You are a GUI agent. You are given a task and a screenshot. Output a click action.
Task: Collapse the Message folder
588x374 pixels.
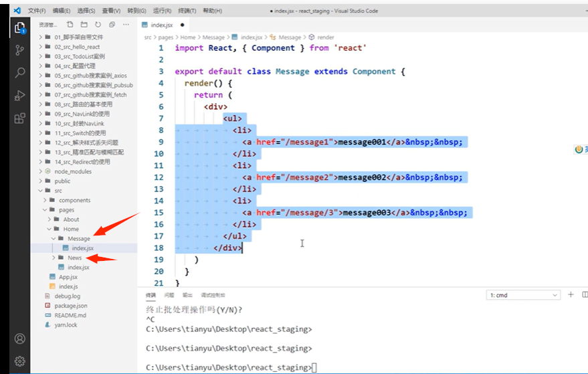[84, 239]
